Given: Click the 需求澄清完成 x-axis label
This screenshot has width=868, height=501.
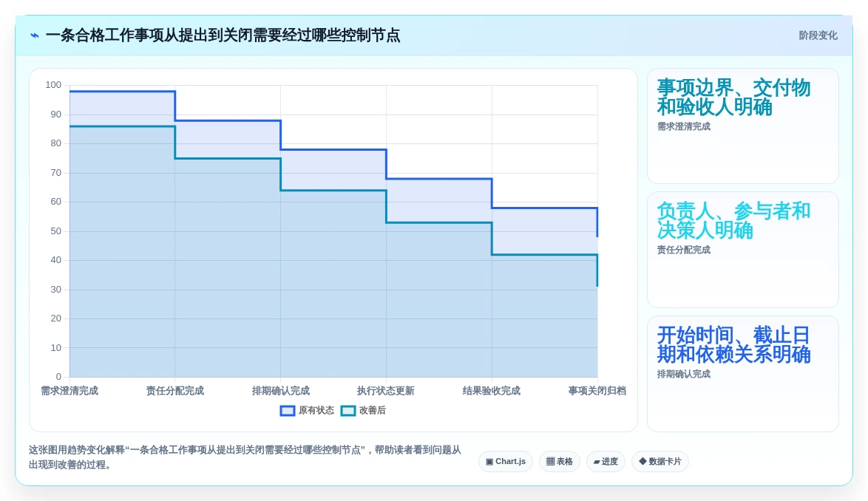Looking at the screenshot, I should [x=69, y=391].
